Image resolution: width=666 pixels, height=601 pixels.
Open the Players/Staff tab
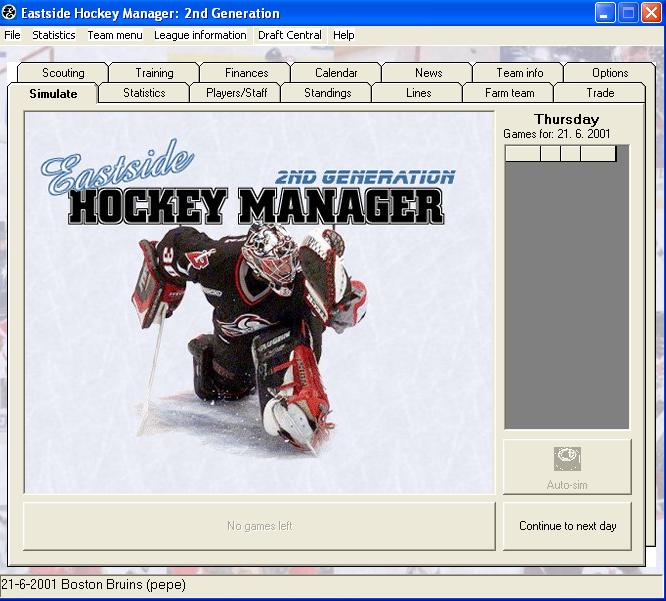(236, 93)
